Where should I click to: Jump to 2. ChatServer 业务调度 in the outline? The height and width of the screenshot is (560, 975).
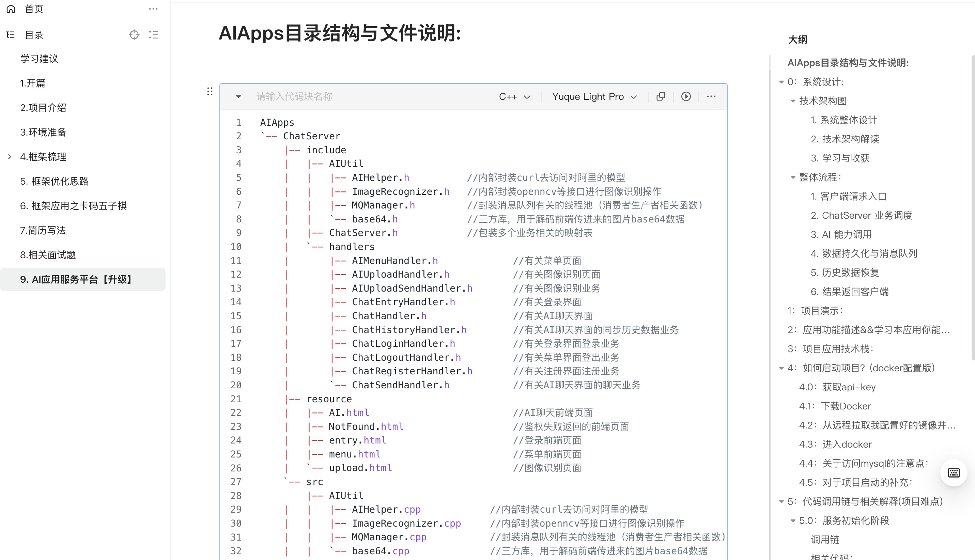[861, 215]
